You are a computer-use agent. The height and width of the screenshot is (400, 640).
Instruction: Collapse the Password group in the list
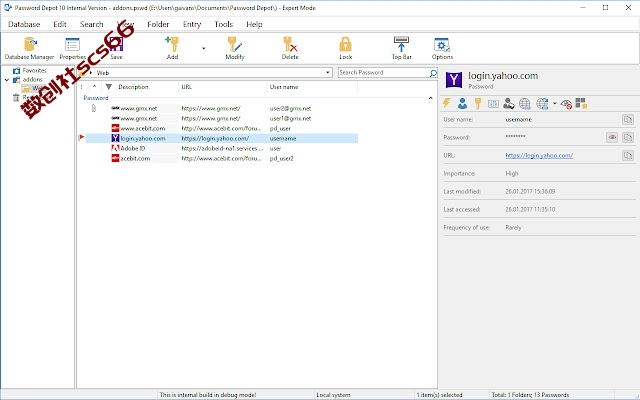pyautogui.click(x=430, y=98)
